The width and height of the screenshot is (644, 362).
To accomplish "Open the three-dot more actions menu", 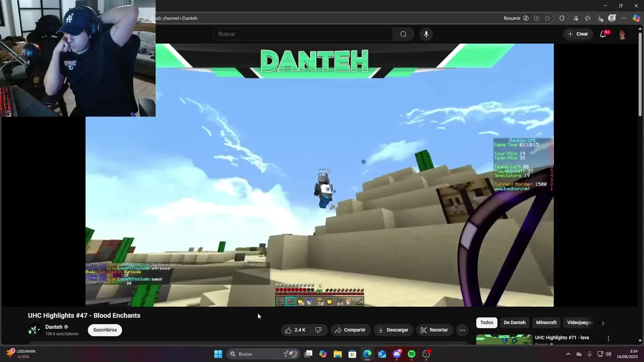I will click(462, 330).
